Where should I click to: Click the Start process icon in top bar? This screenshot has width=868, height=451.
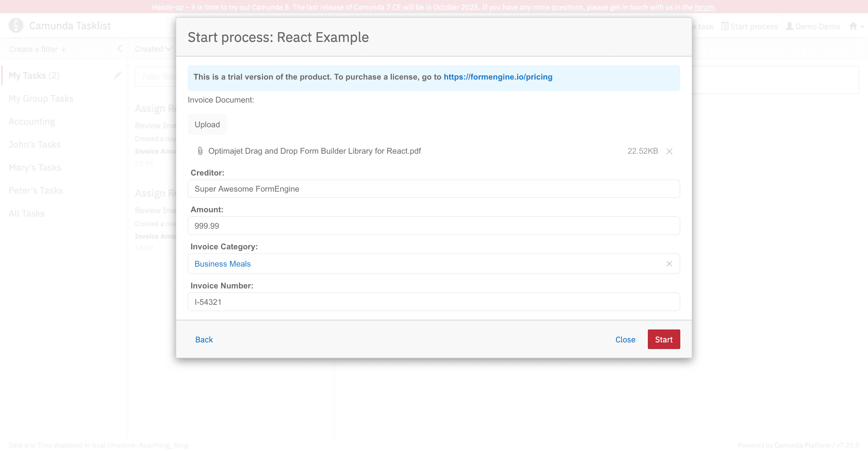[724, 26]
